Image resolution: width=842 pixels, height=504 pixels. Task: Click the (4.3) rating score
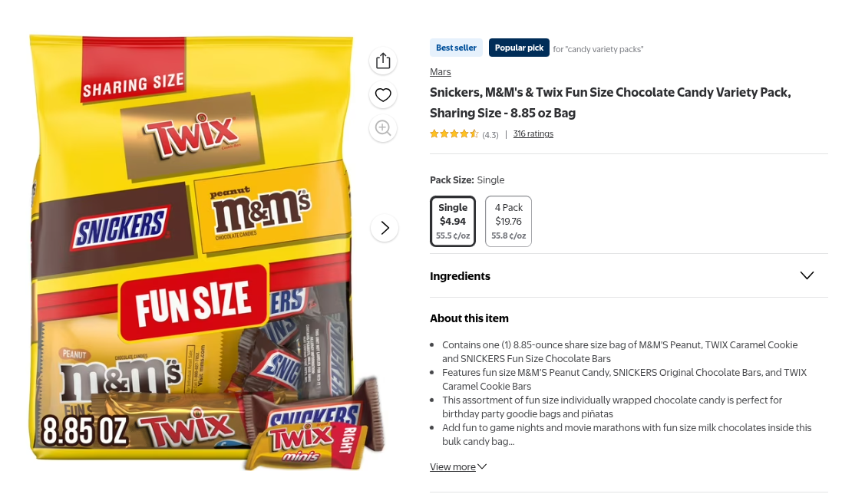[490, 134]
